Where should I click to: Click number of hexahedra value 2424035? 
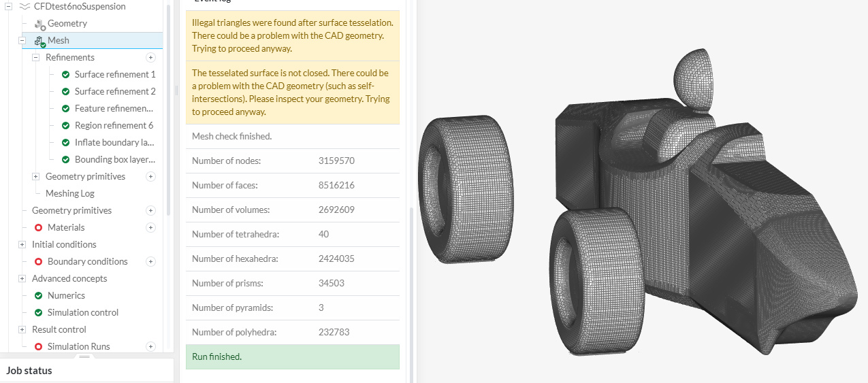coord(336,259)
